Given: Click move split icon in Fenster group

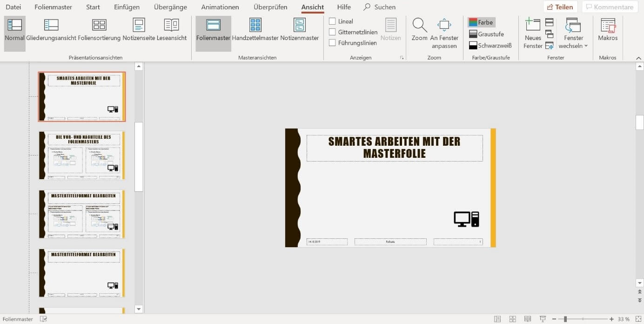Looking at the screenshot, I should (x=550, y=46).
